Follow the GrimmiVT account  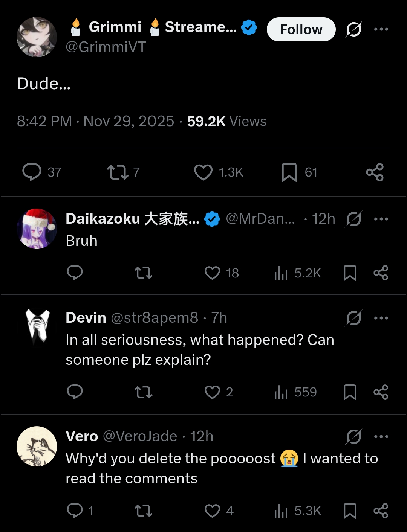click(301, 29)
